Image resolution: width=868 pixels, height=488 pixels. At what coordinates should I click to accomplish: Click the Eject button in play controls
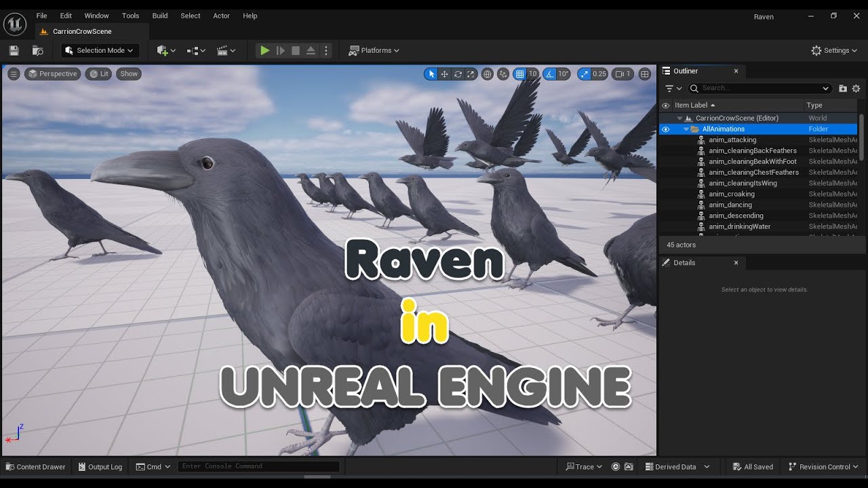coord(311,50)
